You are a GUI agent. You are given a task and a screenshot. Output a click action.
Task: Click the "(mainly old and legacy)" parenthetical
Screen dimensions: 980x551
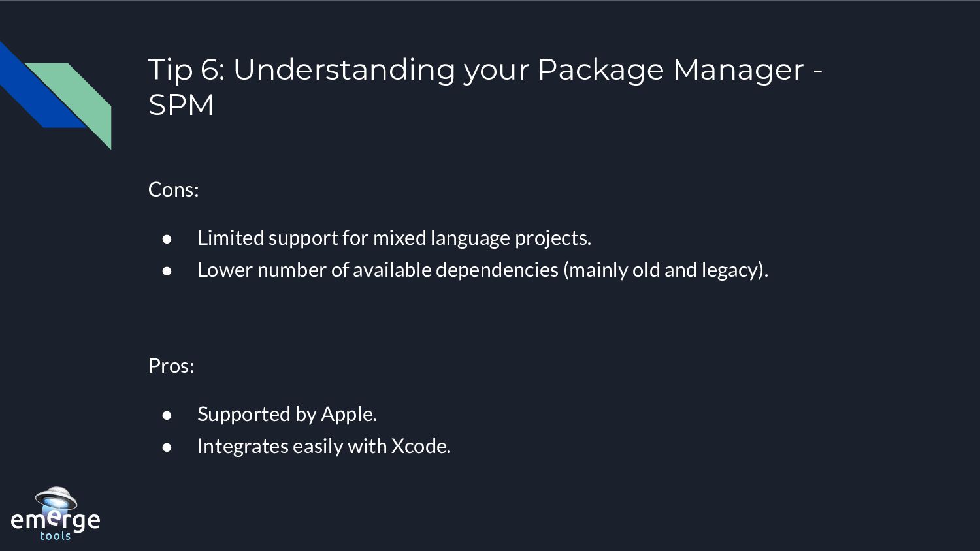(665, 270)
